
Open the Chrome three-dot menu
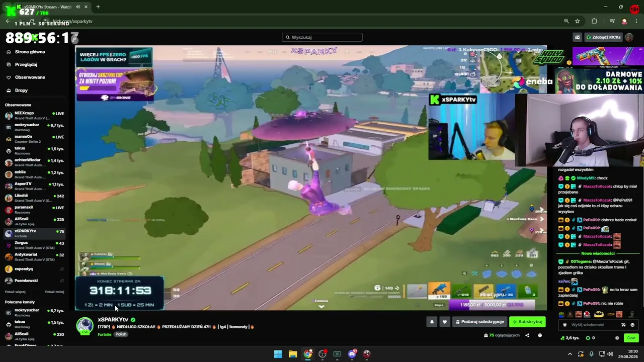click(x=636, y=21)
